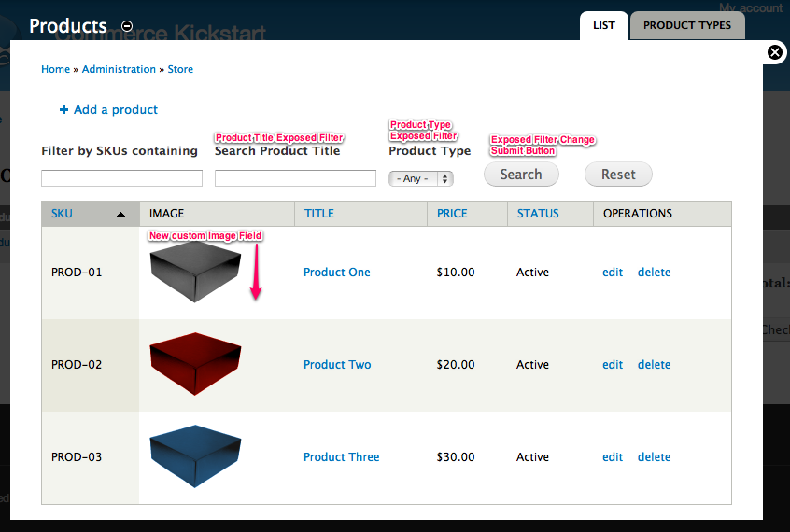The image size is (790, 532).
Task: Click the red box image of PROD-02
Action: tap(195, 364)
